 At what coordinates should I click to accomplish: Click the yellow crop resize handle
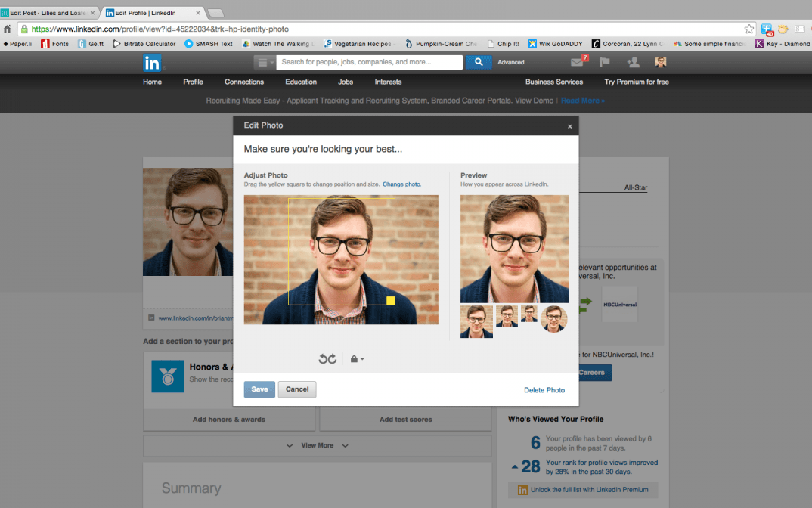pyautogui.click(x=390, y=300)
